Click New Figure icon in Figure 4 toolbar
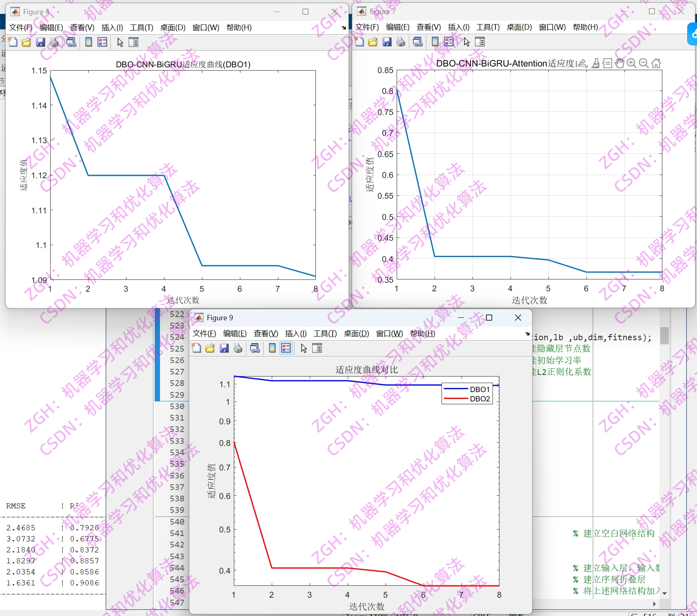 tap(13, 42)
